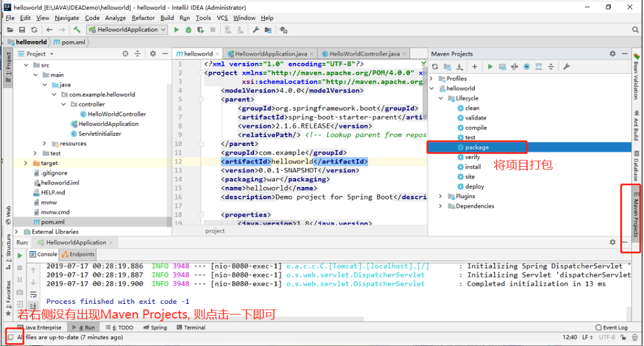Viewport: 644px width, 346px height.
Task: Build the project with the hammer icon
Action: (x=77, y=30)
